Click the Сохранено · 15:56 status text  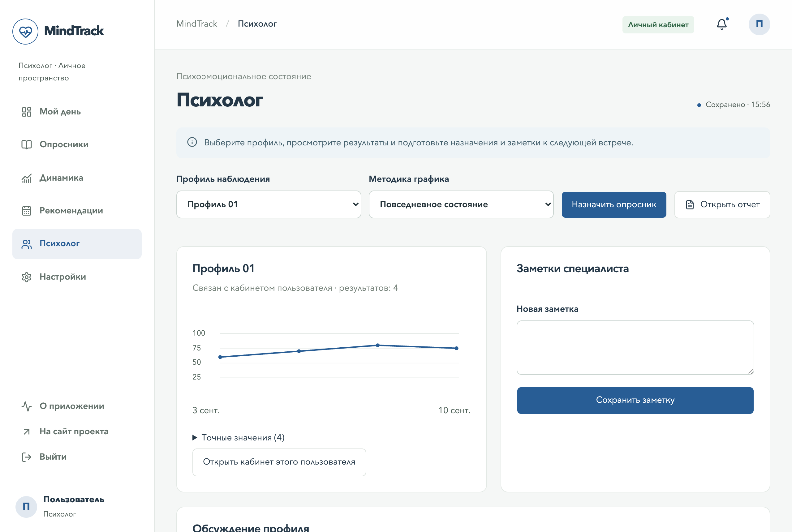tap(737, 105)
